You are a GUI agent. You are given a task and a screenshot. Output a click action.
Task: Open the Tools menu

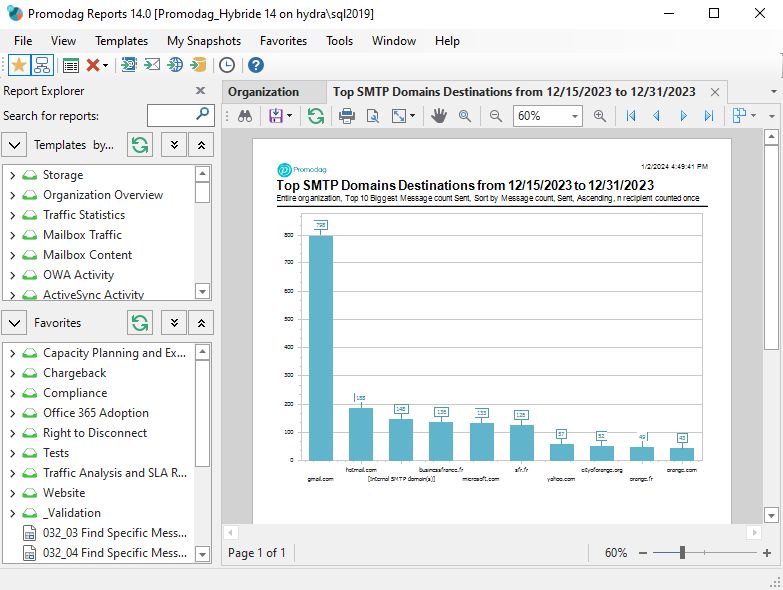coord(340,41)
